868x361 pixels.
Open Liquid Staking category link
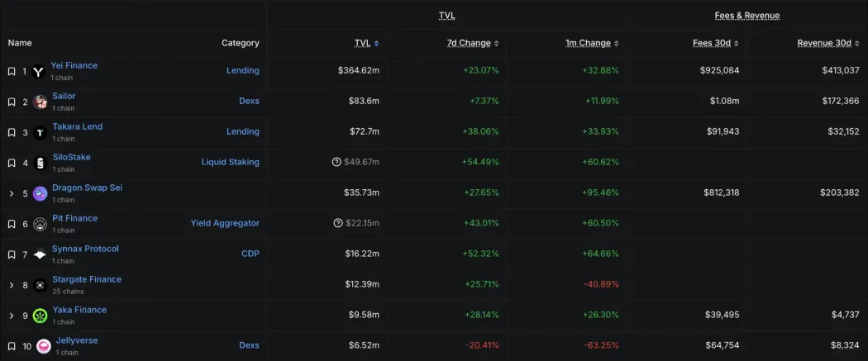point(230,163)
